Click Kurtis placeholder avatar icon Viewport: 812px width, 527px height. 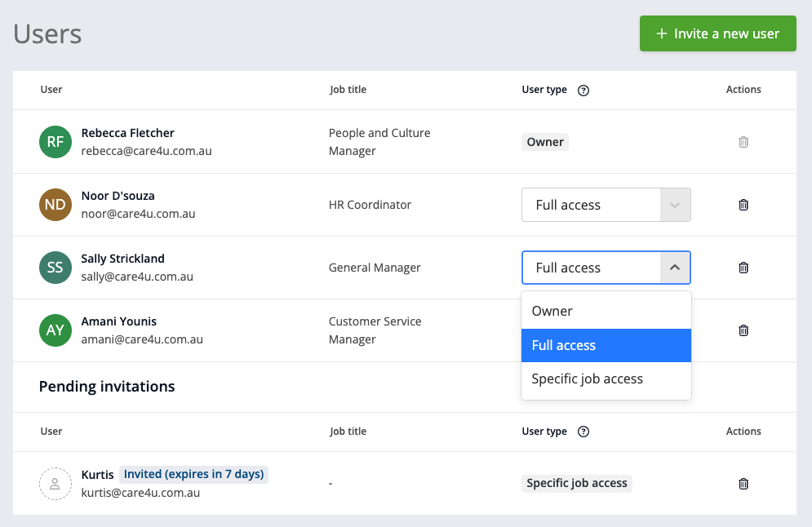click(x=55, y=484)
